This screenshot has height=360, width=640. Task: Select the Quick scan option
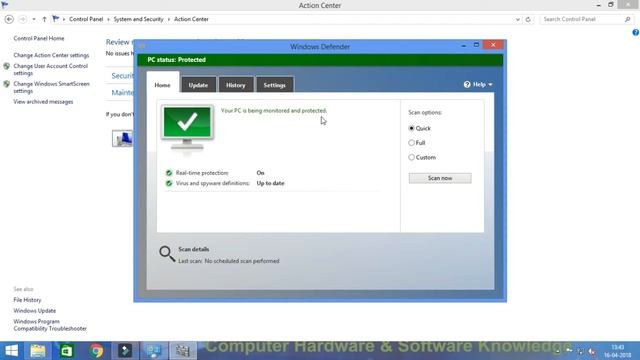pos(411,128)
